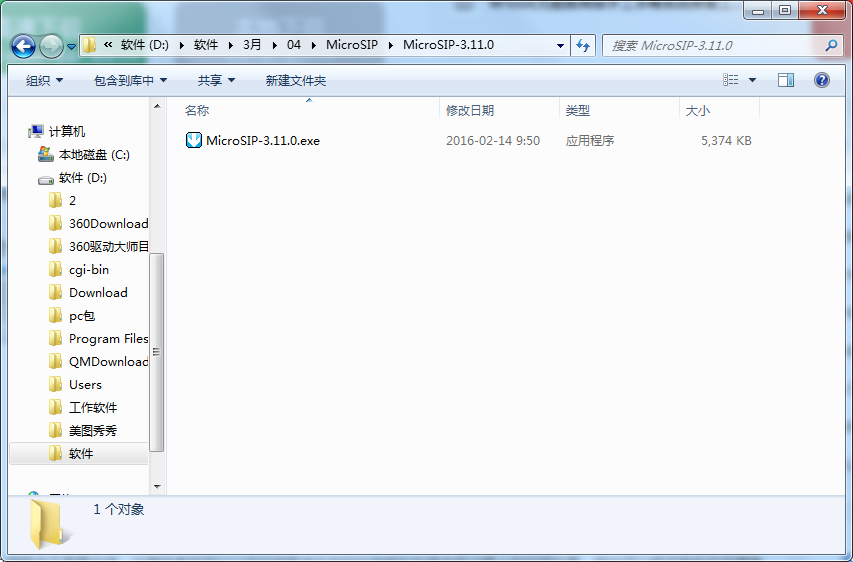Image resolution: width=853 pixels, height=562 pixels.
Task: Open the 包含到库中 menu
Action: (x=130, y=81)
